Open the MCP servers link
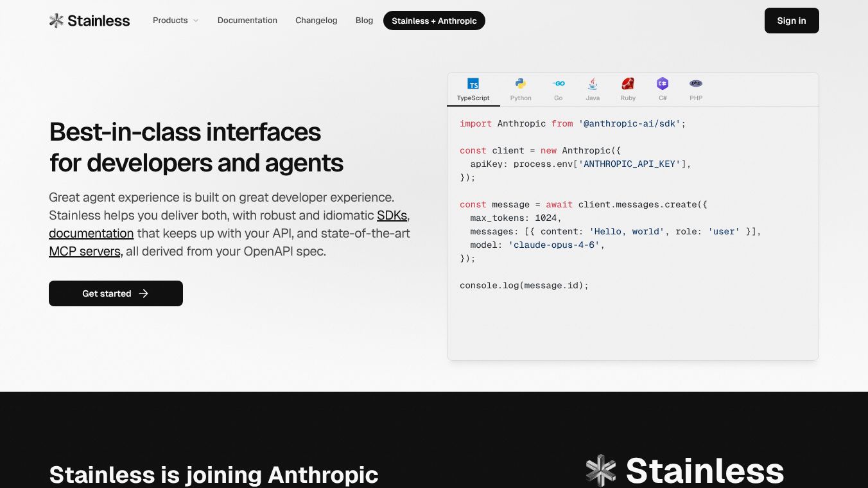This screenshot has height=488, width=868. 85,251
